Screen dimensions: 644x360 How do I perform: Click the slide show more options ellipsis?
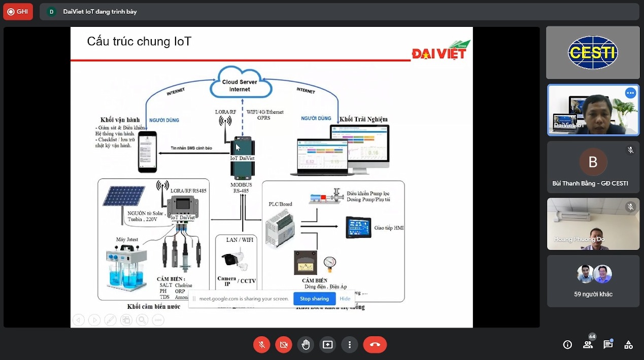[x=158, y=320]
